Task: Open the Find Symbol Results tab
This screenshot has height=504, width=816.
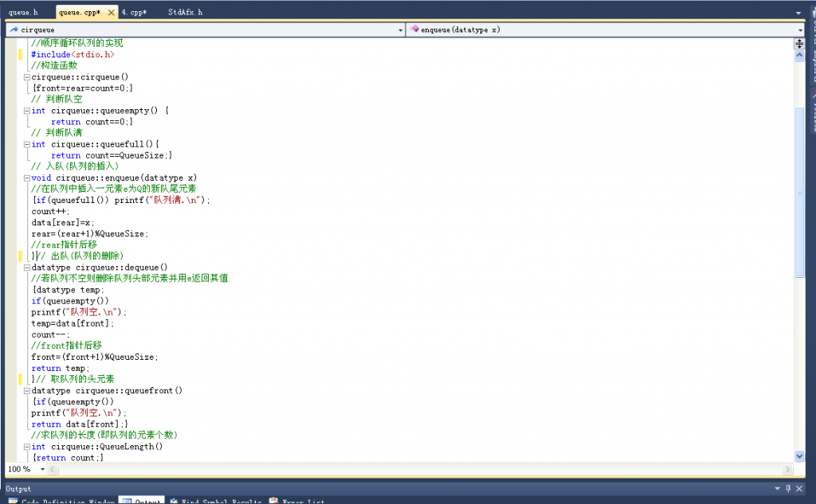Action: [x=215, y=500]
